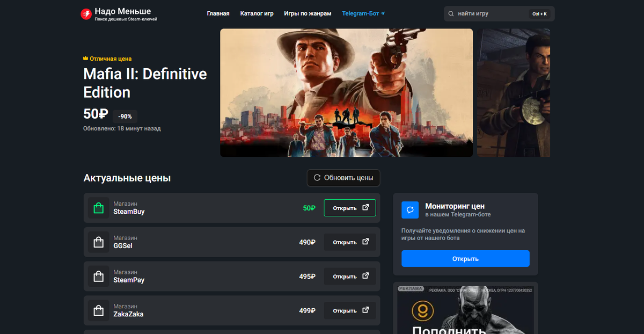Click external link icon in SteamBuy row
The height and width of the screenshot is (334, 644).
[x=365, y=208]
